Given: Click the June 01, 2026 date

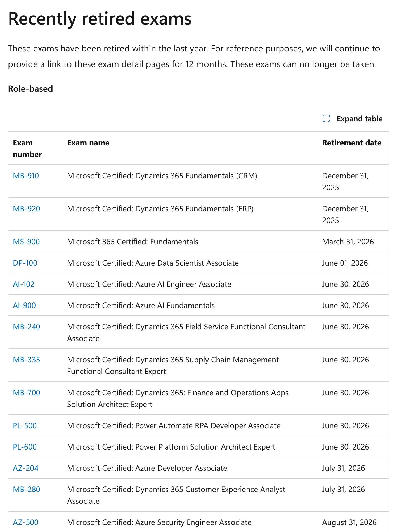Looking at the screenshot, I should [x=345, y=263].
